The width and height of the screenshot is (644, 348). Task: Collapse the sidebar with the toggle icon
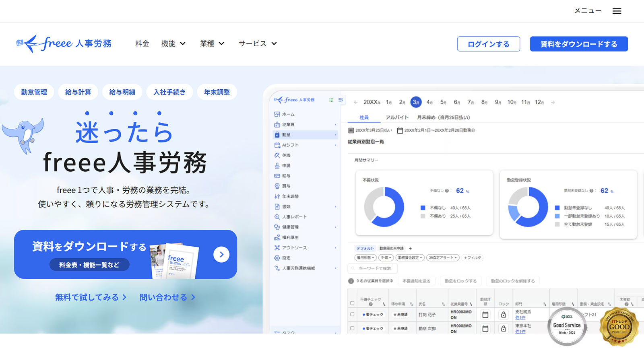(341, 100)
